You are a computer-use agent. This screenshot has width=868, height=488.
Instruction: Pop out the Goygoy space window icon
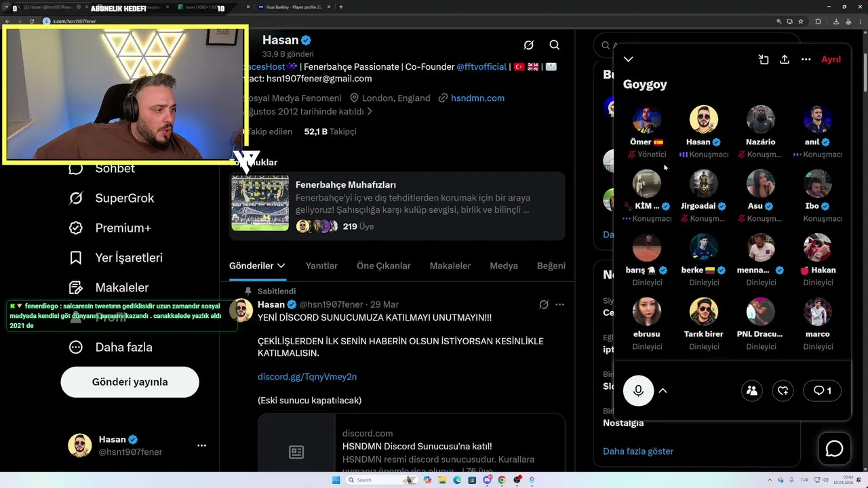[x=764, y=60]
